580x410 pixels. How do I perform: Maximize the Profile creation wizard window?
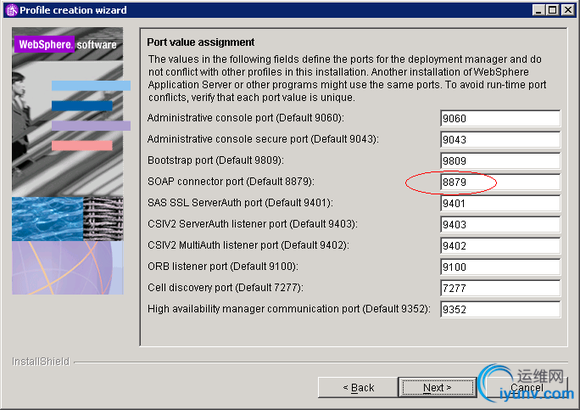pos(552,10)
